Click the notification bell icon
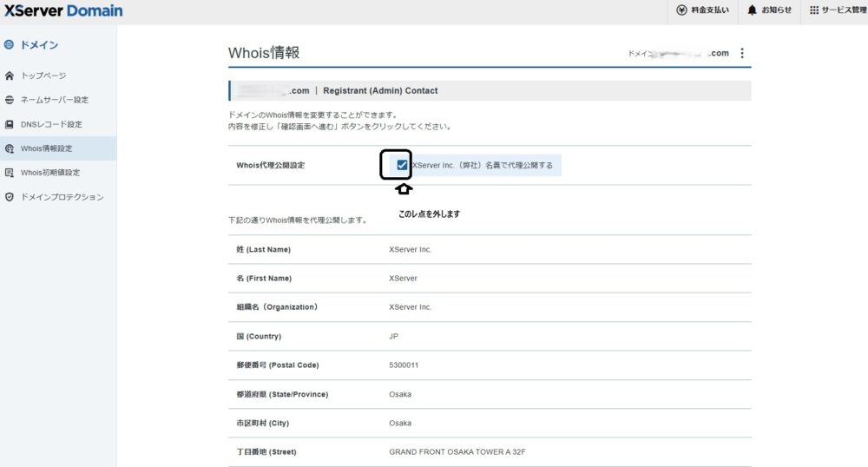Viewport: 868px width, 467px height. 752,10
